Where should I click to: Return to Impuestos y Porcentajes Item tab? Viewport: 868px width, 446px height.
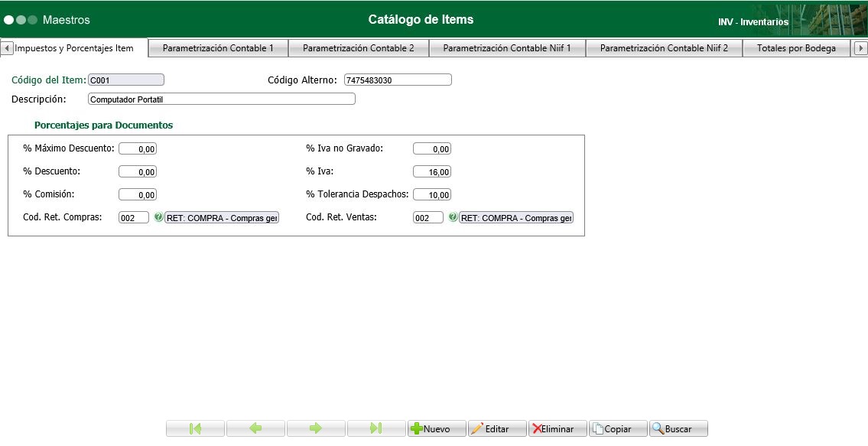73,47
